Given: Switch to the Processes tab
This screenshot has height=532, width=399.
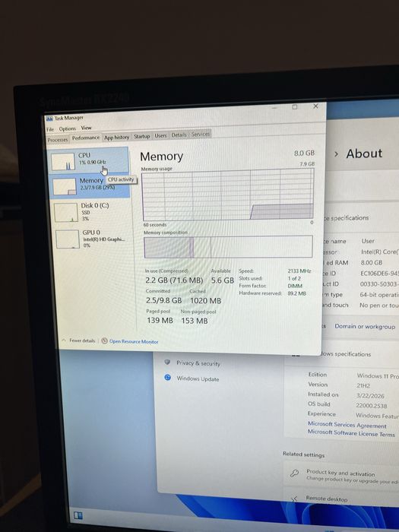Looking at the screenshot, I should pos(58,140).
